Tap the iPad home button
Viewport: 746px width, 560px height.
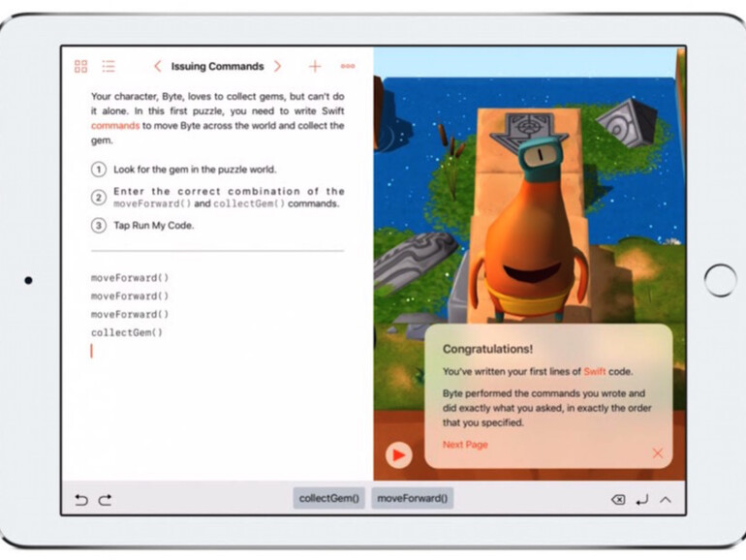(x=720, y=280)
